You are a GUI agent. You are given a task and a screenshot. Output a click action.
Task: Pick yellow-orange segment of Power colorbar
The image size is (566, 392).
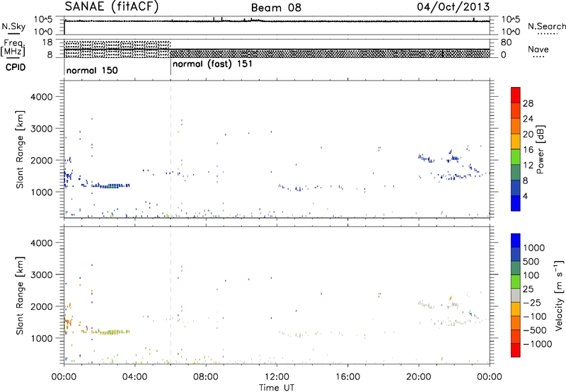516,142
